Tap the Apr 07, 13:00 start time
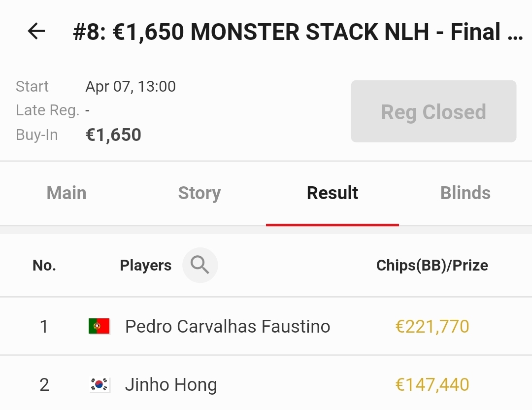This screenshot has width=532, height=410. (x=131, y=87)
